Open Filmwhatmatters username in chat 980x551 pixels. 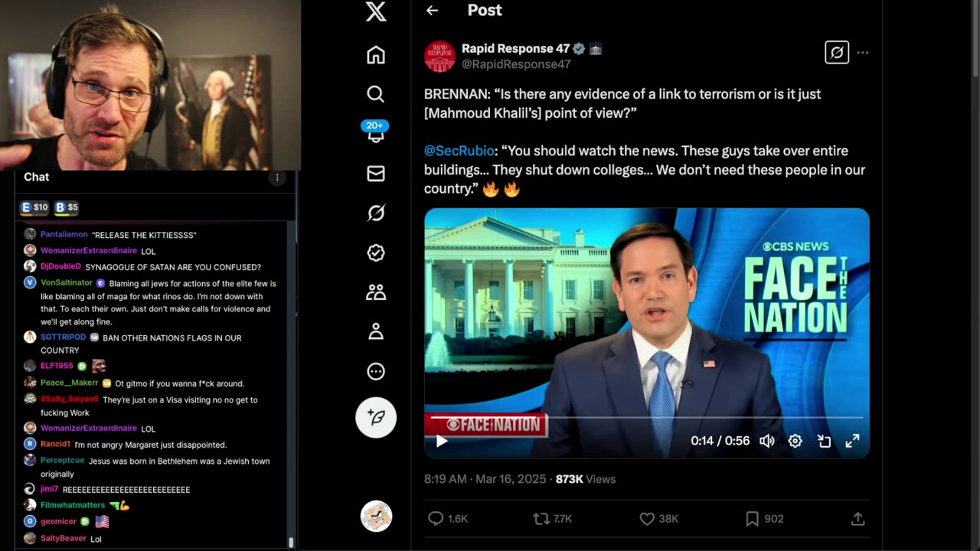click(x=73, y=505)
